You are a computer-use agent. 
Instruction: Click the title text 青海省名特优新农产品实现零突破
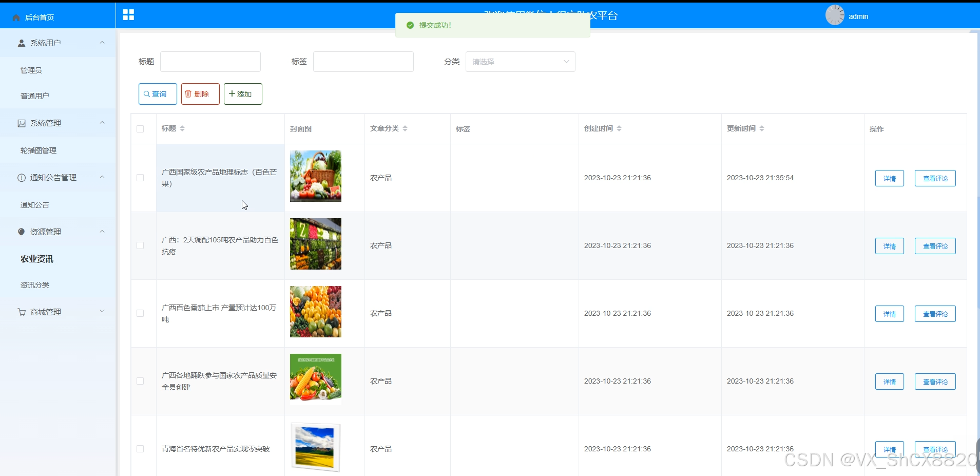click(x=216, y=449)
